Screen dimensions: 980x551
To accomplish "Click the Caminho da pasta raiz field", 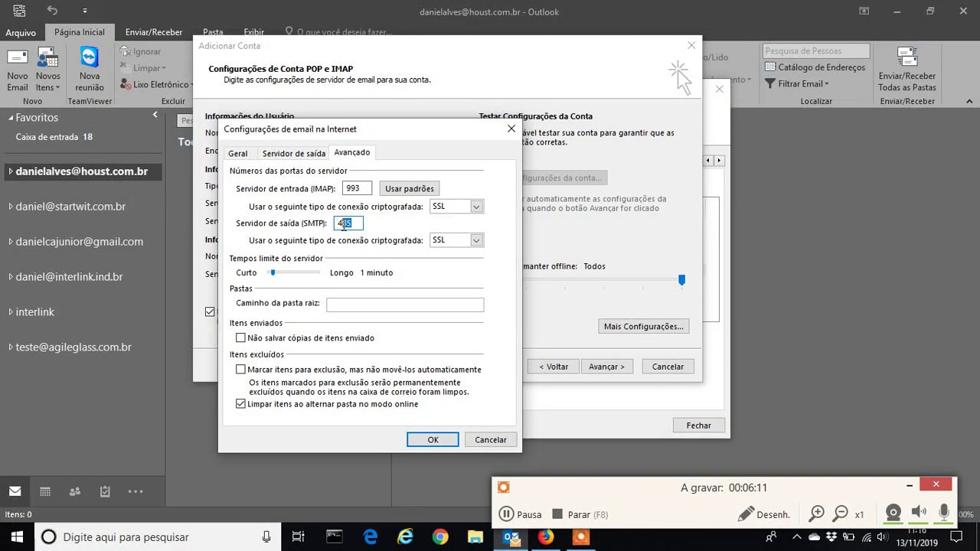I will pyautogui.click(x=405, y=305).
